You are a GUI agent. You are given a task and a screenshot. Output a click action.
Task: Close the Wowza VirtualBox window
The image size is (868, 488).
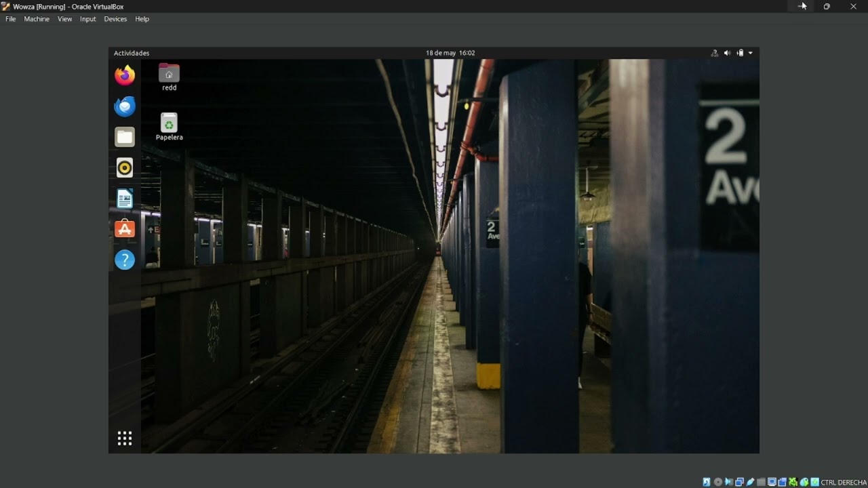pos(853,6)
